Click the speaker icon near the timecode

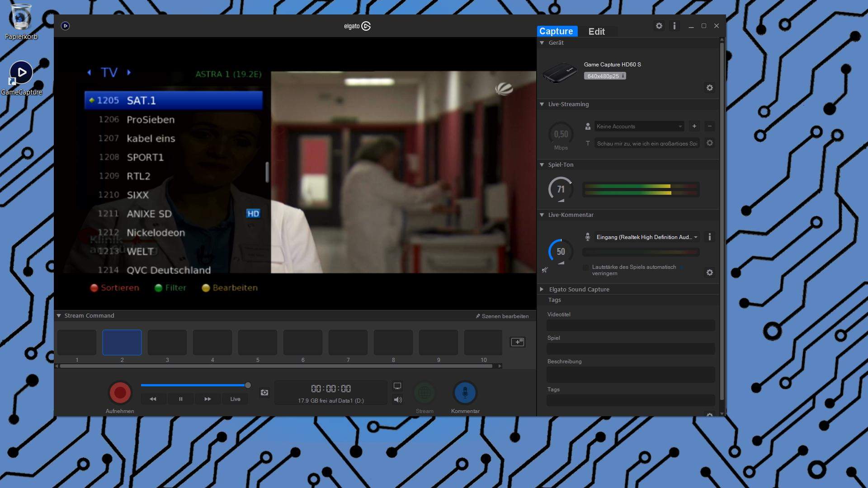[x=398, y=399]
